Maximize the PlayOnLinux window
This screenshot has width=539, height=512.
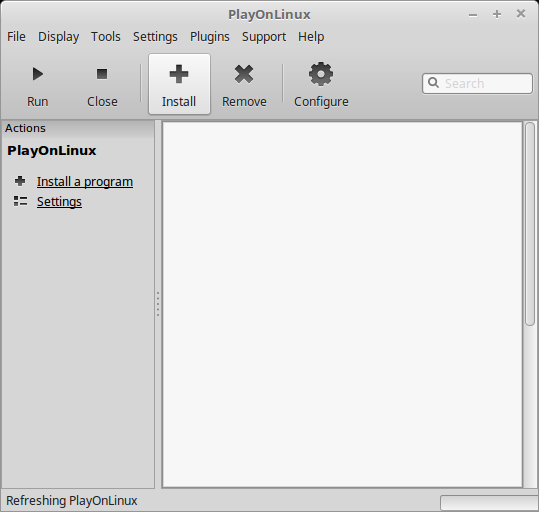click(x=497, y=14)
